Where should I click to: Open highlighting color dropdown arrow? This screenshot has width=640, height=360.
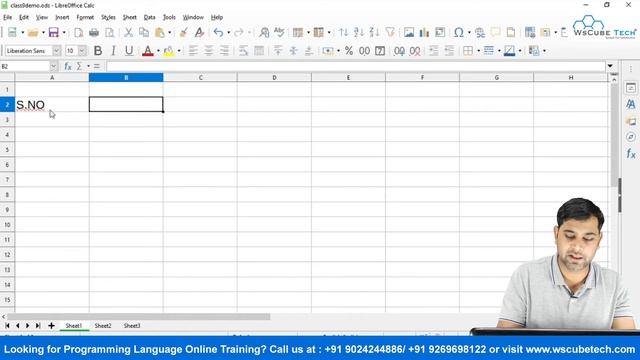tap(179, 51)
